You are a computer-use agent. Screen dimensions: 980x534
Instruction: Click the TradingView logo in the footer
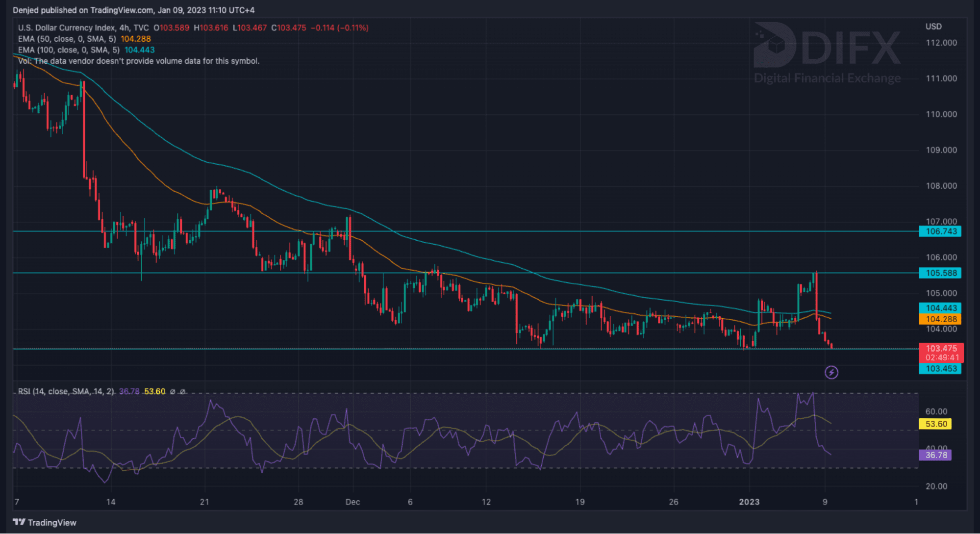pos(45,522)
